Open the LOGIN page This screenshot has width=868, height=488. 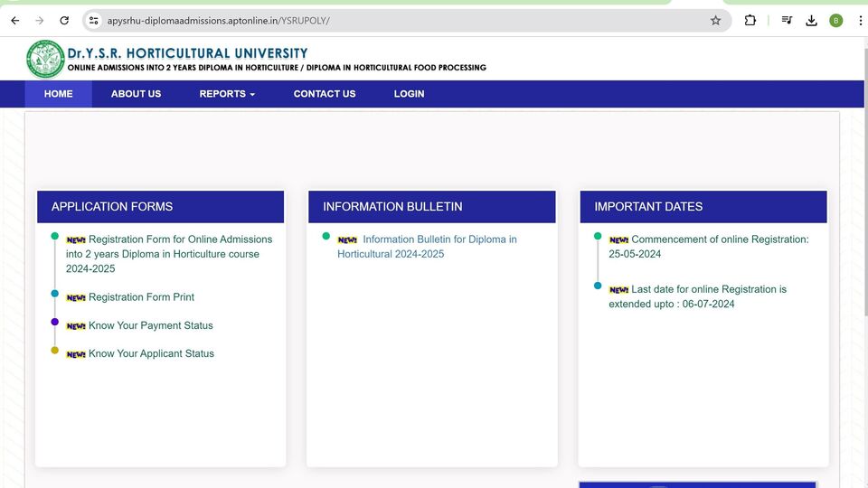tap(409, 94)
